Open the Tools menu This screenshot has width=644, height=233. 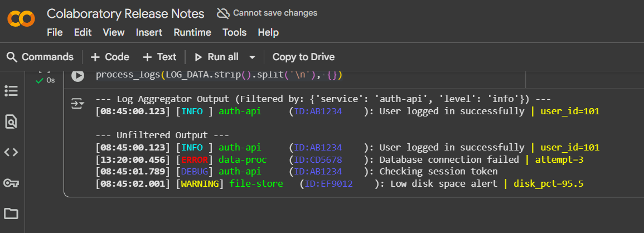(234, 32)
